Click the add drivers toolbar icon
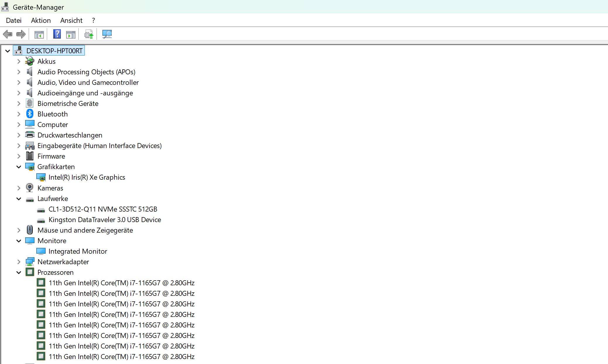Image resolution: width=608 pixels, height=364 pixels. tap(89, 34)
